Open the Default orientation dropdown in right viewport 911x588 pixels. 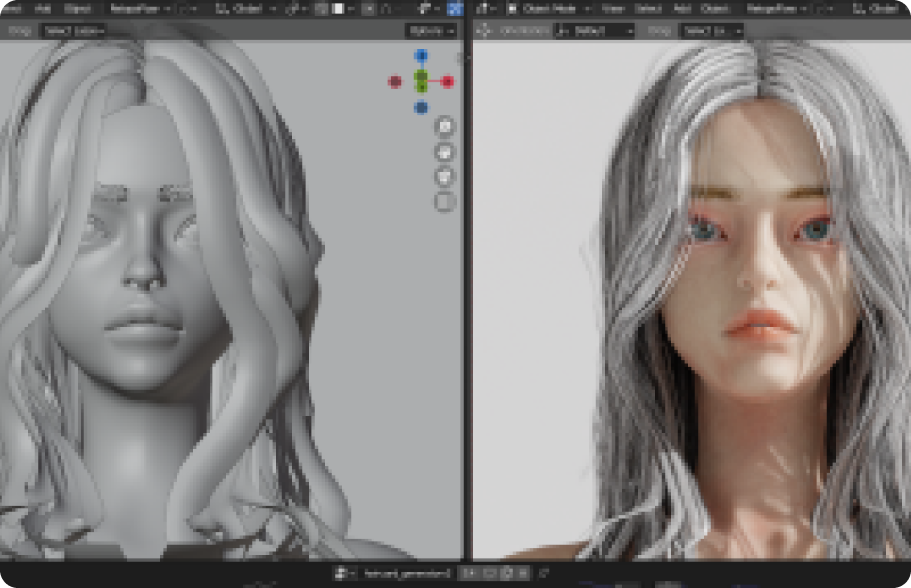click(x=595, y=31)
